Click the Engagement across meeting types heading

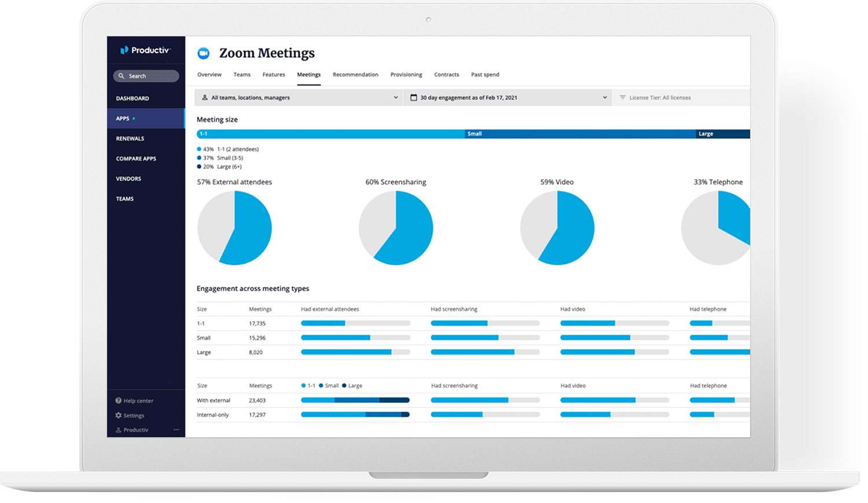pos(253,289)
